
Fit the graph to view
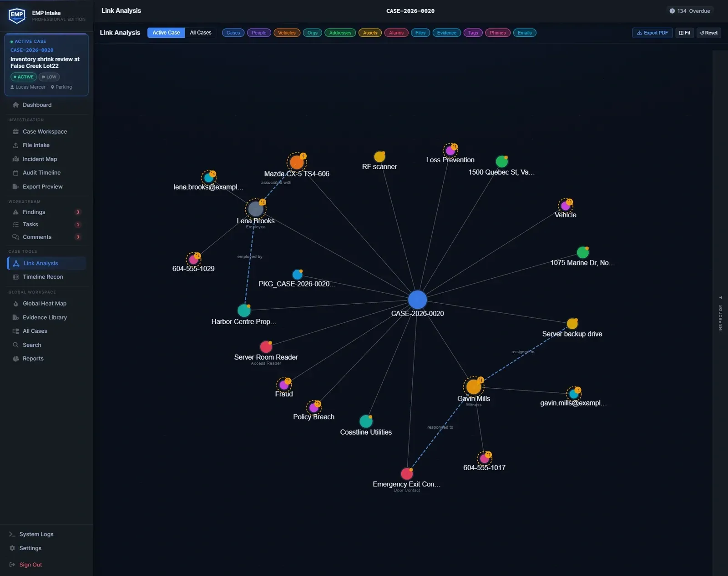(685, 33)
